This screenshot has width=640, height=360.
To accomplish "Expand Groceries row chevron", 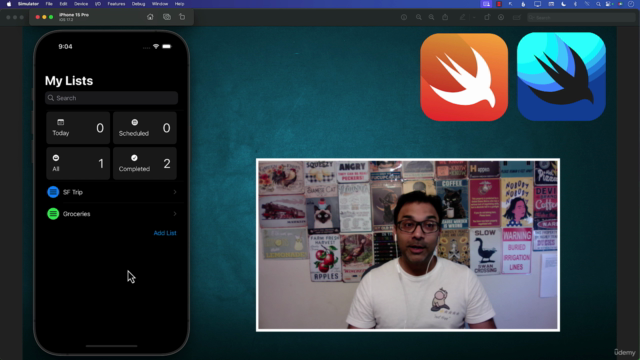I will pyautogui.click(x=175, y=213).
